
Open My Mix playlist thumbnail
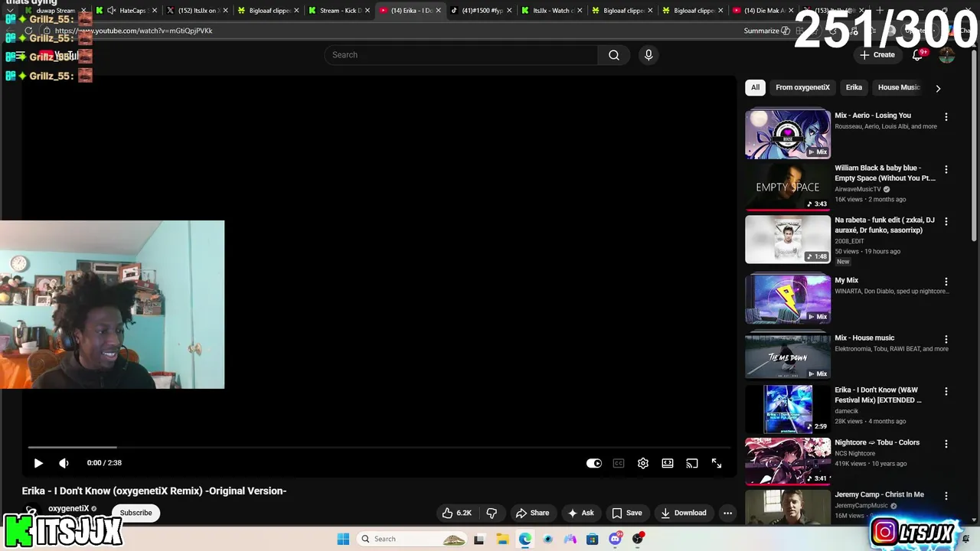click(x=788, y=298)
